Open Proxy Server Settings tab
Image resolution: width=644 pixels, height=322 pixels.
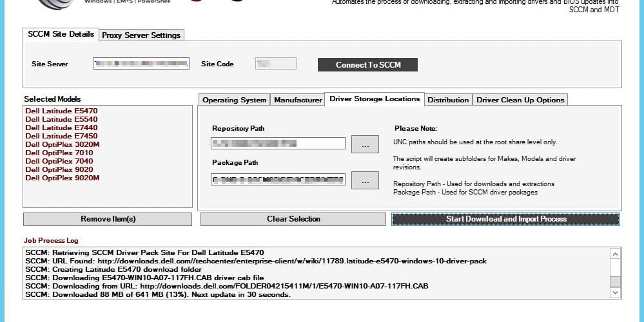(x=141, y=35)
